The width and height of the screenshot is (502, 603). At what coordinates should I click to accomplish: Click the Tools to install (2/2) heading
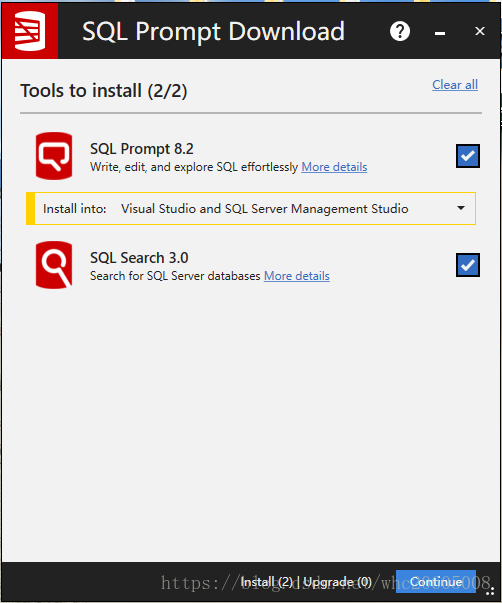103,91
